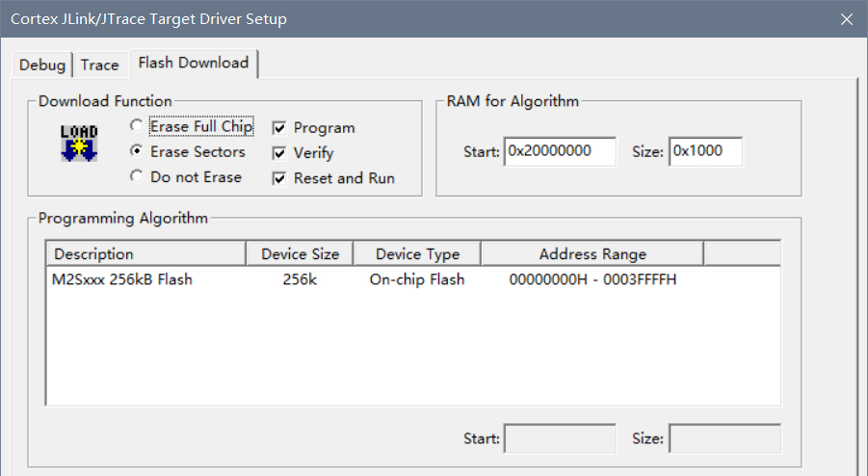
Task: Click the Address Range column header
Action: pyautogui.click(x=592, y=254)
